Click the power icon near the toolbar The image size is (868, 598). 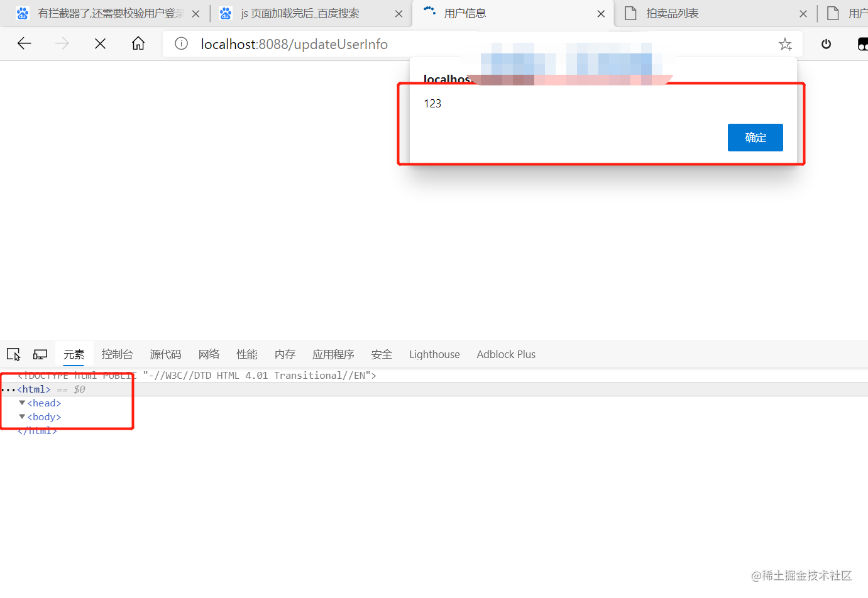pos(825,44)
